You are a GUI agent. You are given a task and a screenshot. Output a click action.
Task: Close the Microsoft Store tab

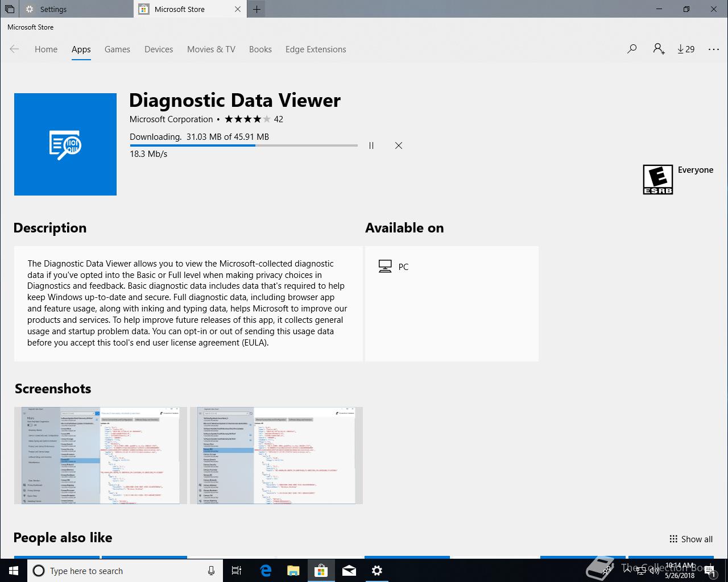click(x=238, y=9)
